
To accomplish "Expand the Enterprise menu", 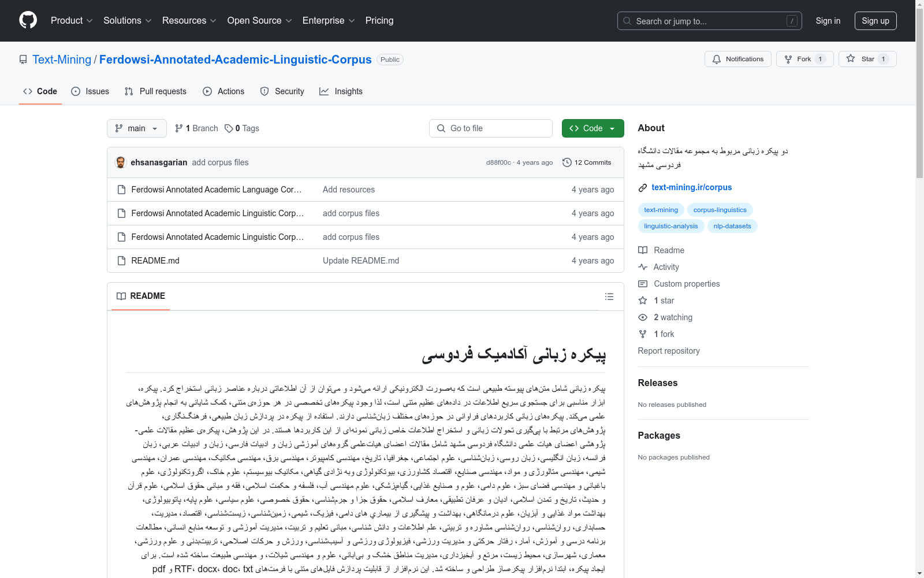I will pos(329,21).
